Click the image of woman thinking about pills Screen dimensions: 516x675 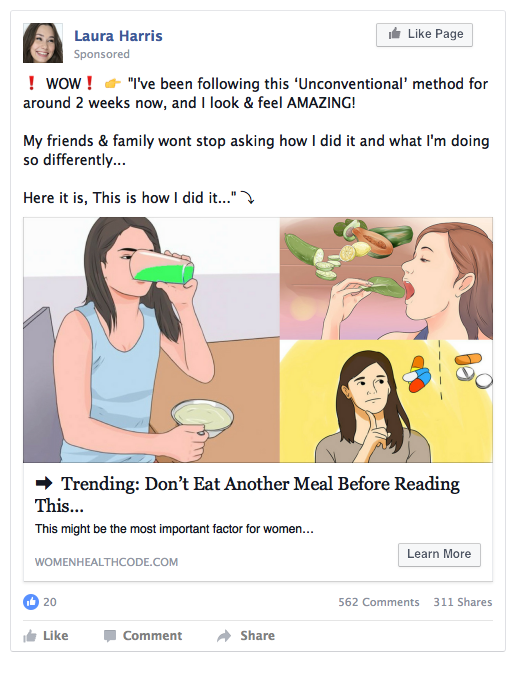[386, 401]
